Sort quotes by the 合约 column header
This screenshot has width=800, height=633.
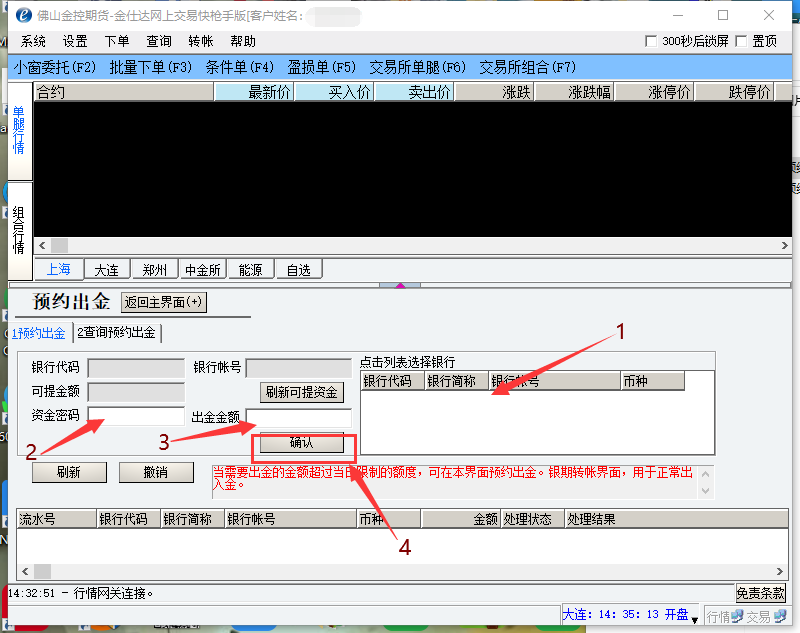[123, 92]
